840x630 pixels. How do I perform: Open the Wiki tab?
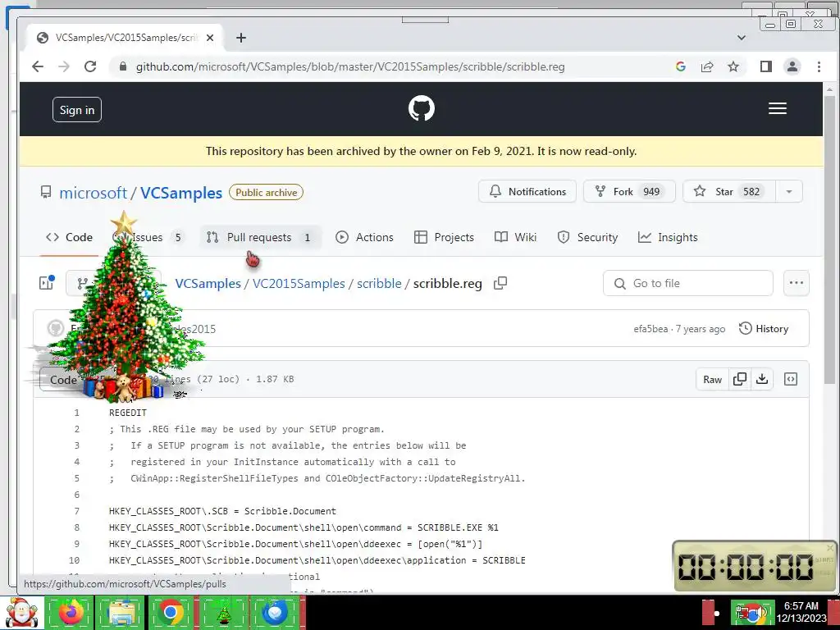point(515,237)
